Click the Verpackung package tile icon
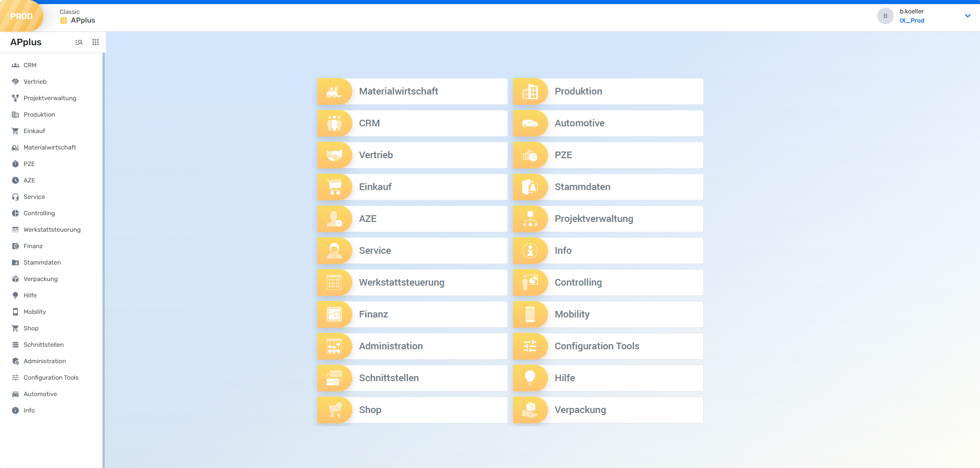Viewport: 980px width, 468px height. point(530,410)
